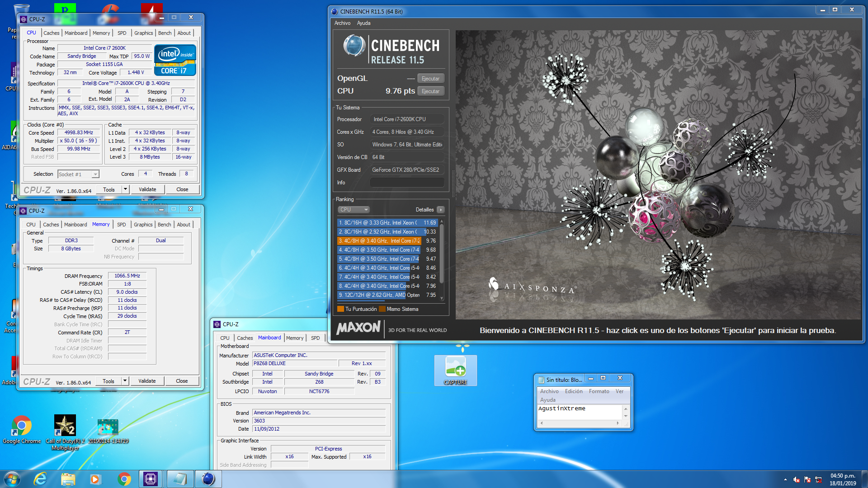Switch to CPU-Z via its taskbar icon

click(151, 479)
